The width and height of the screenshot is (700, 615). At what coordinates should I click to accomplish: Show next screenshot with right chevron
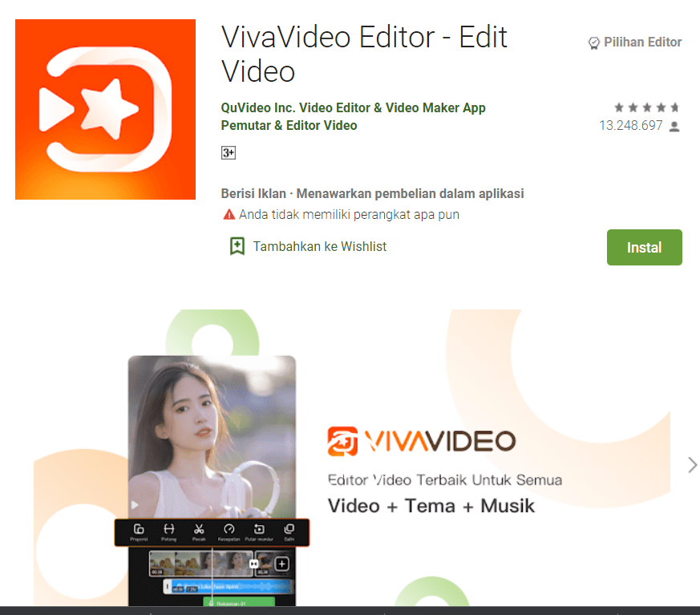click(692, 464)
